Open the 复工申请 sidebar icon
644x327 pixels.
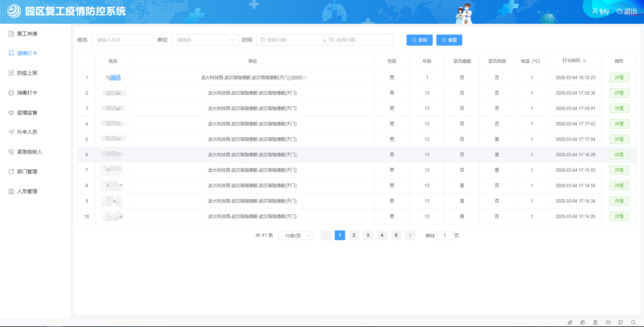coord(11,34)
